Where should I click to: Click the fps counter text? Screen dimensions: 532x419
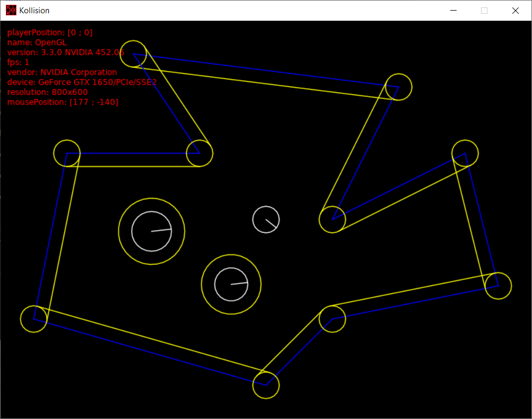(18, 62)
